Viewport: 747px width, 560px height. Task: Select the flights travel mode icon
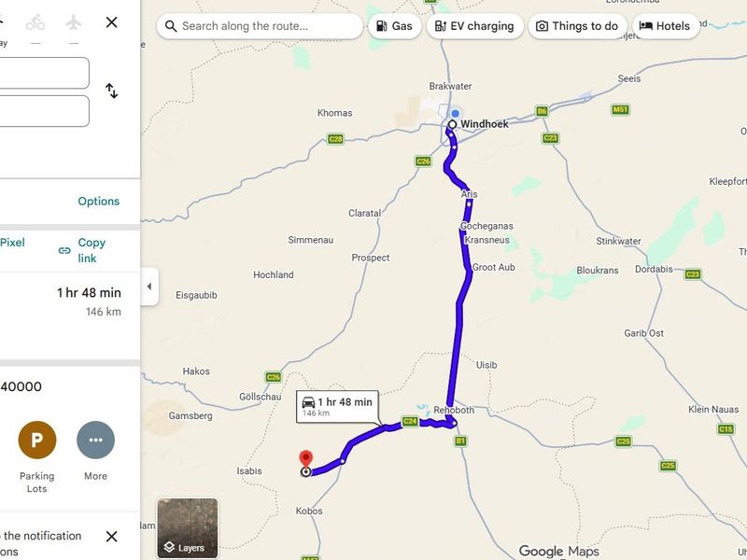[x=74, y=22]
